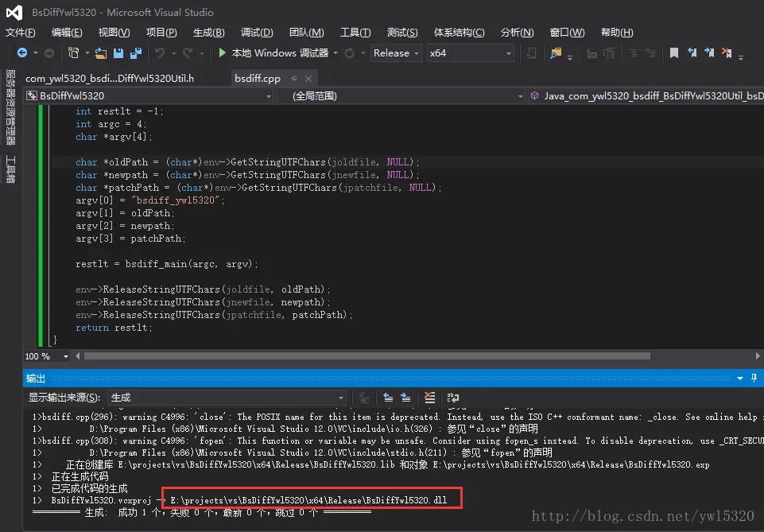This screenshot has height=532, width=764.
Task: Pin the bsdiff.cpp tab
Action: click(x=293, y=79)
